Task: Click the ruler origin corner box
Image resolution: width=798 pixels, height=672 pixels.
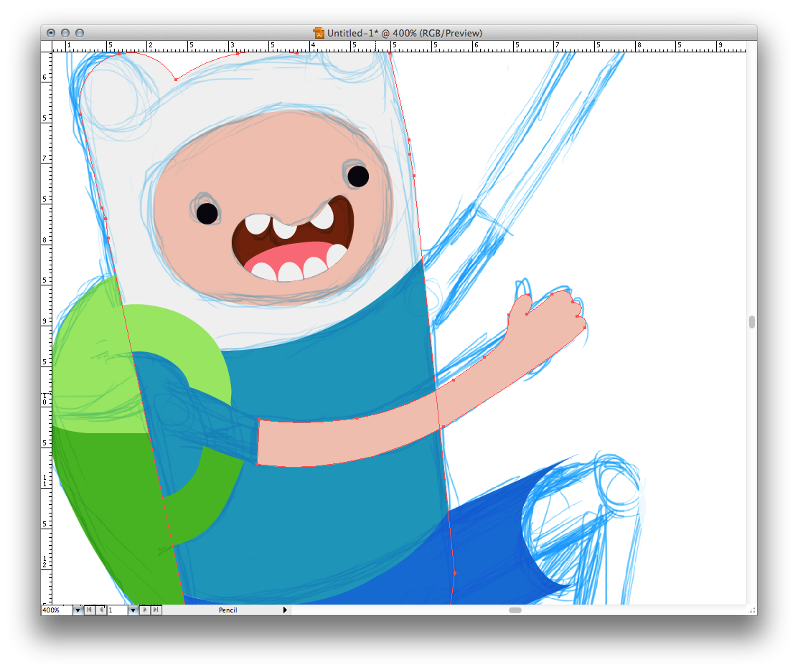Action: pyautogui.click(x=46, y=46)
